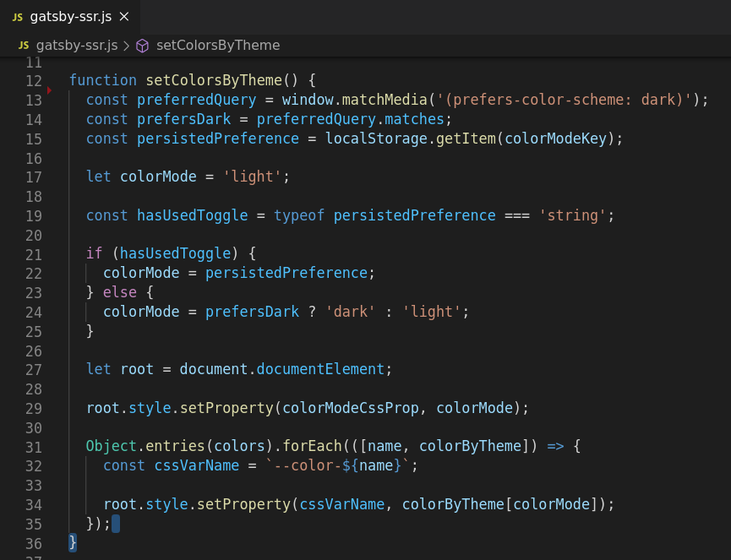Click arrow operator on line 31
The height and width of the screenshot is (560, 731).
pos(555,446)
